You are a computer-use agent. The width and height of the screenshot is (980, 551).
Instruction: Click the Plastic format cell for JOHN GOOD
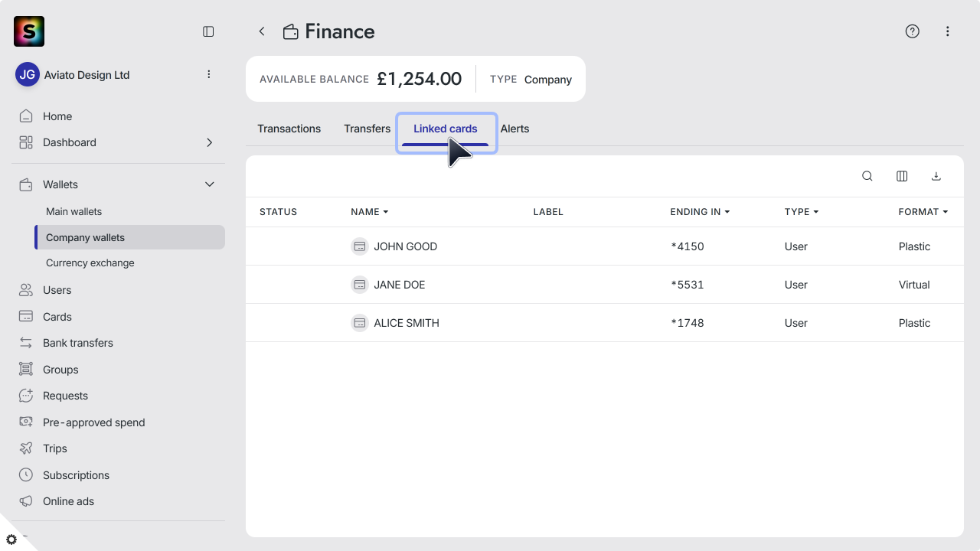tap(914, 246)
